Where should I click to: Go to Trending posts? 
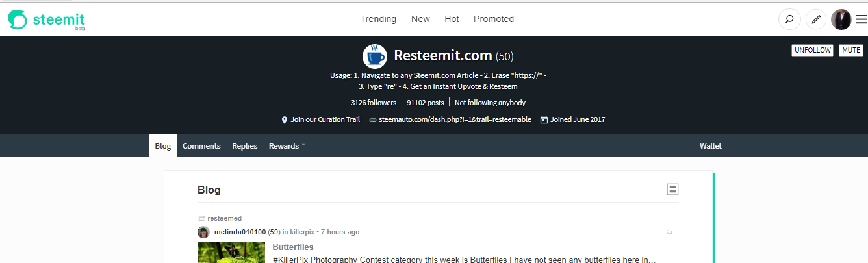point(378,19)
